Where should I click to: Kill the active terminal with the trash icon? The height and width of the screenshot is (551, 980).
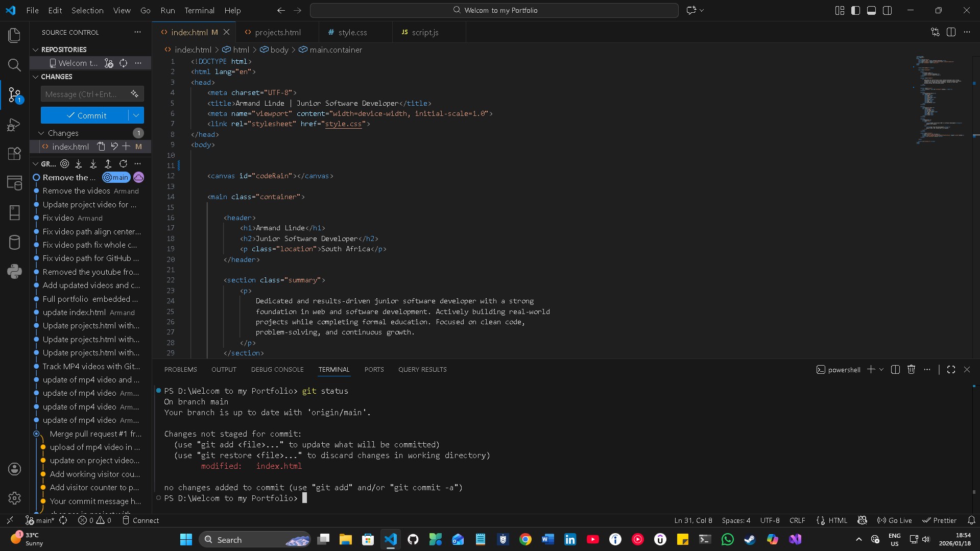(912, 369)
